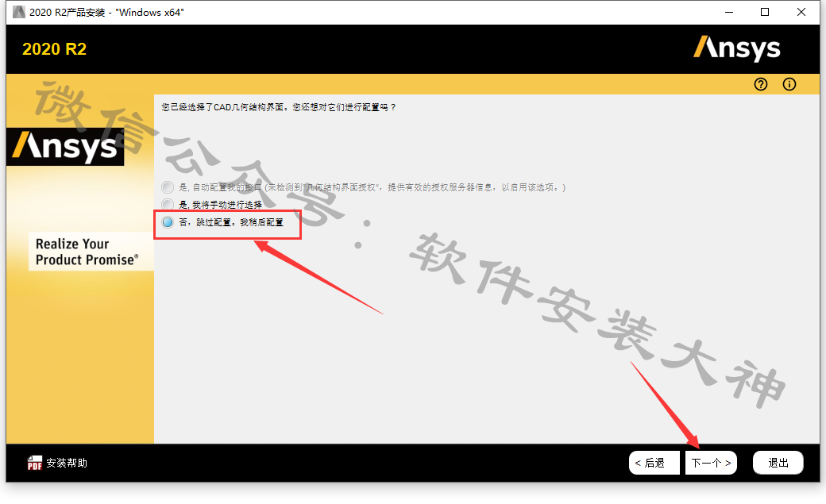Viewport: 826px width, 504px height.
Task: Open '安装帮助' link
Action: coord(67,463)
